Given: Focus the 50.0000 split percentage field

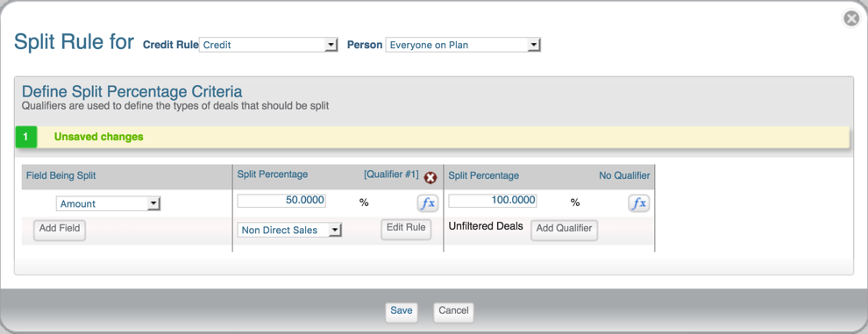Looking at the screenshot, I should pos(281,201).
